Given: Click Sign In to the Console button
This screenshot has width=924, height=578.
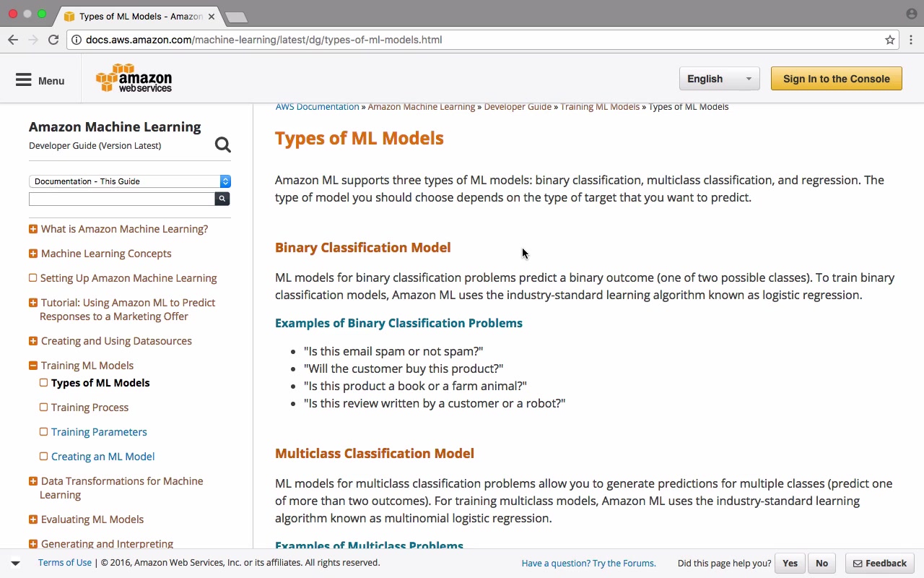Looking at the screenshot, I should 836,79.
